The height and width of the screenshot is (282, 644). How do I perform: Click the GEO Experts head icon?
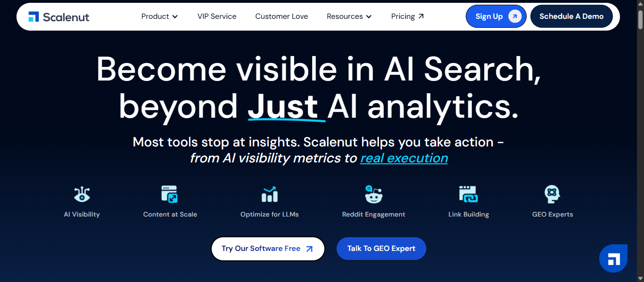coord(552,194)
